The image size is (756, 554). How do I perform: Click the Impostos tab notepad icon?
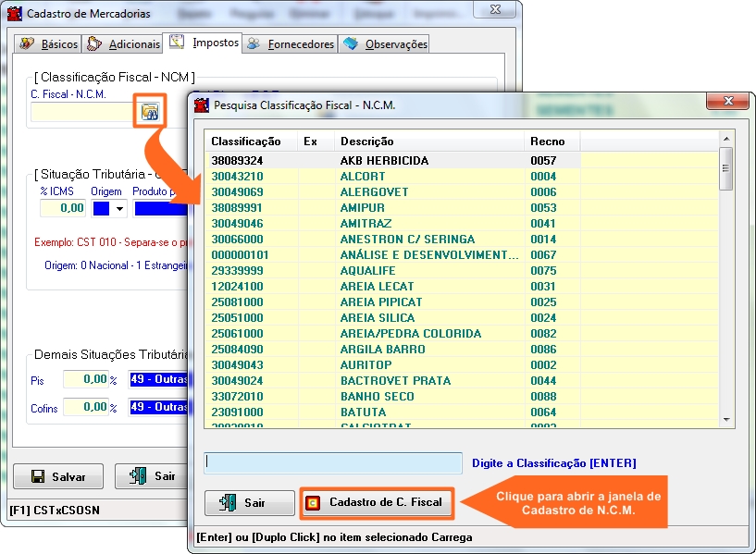coord(177,42)
